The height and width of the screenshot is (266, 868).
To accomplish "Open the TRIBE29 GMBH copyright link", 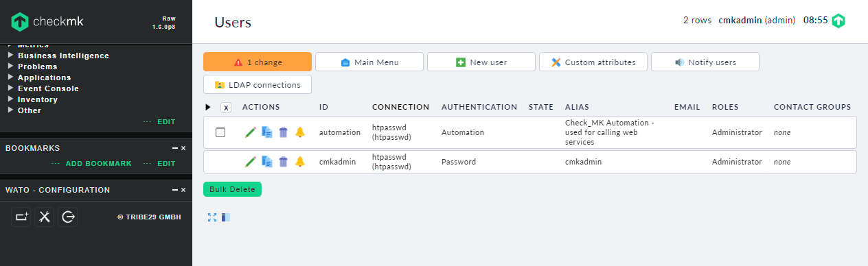I will pos(149,217).
